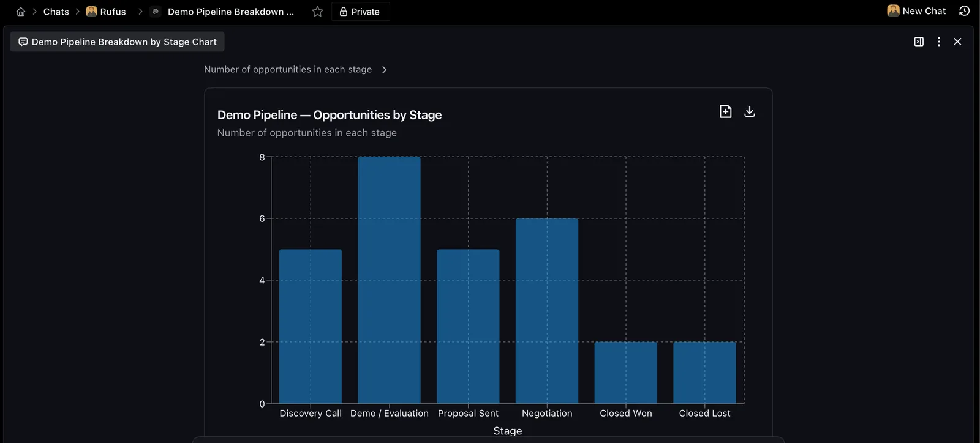Image resolution: width=980 pixels, height=443 pixels.
Task: Click the lock icon on the Private button
Action: (x=344, y=12)
